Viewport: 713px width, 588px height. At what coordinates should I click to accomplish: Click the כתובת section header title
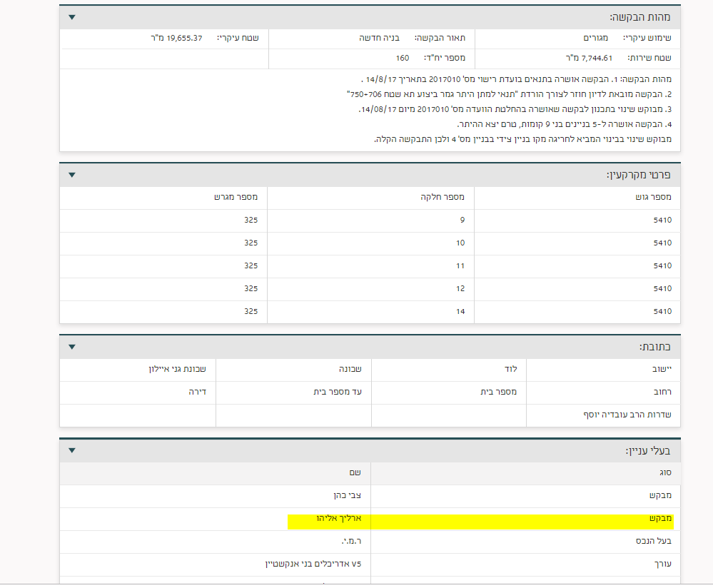(654, 347)
